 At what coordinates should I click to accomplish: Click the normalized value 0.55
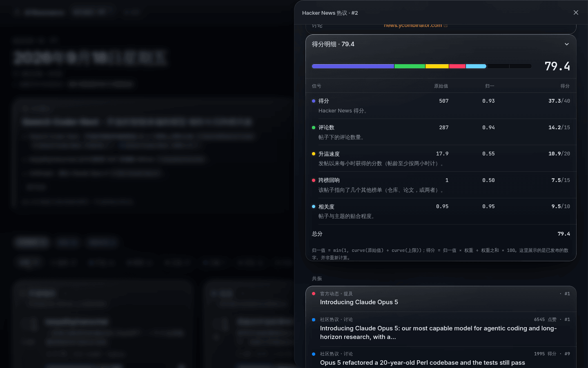click(488, 154)
